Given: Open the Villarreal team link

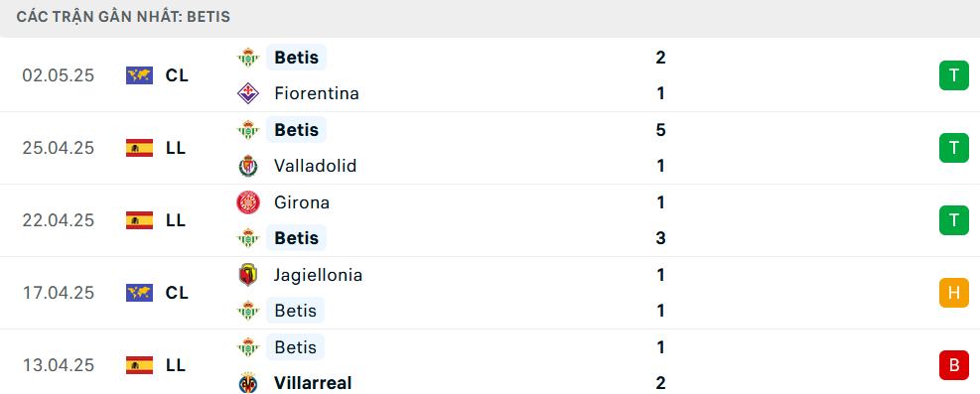Looking at the screenshot, I should click(x=313, y=383).
